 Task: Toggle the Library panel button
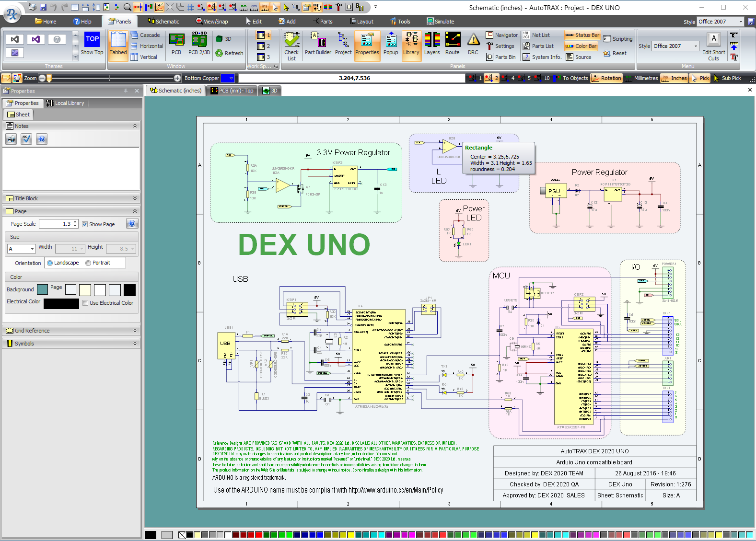(x=411, y=46)
